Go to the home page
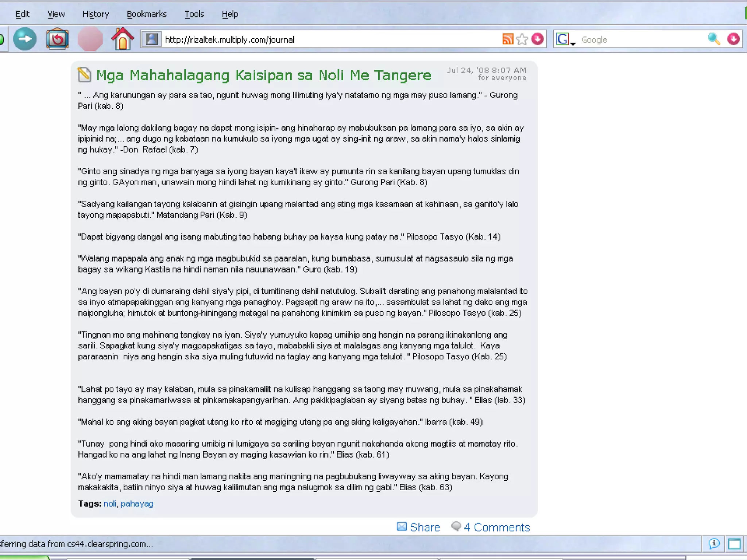The image size is (747, 560). 122,39
